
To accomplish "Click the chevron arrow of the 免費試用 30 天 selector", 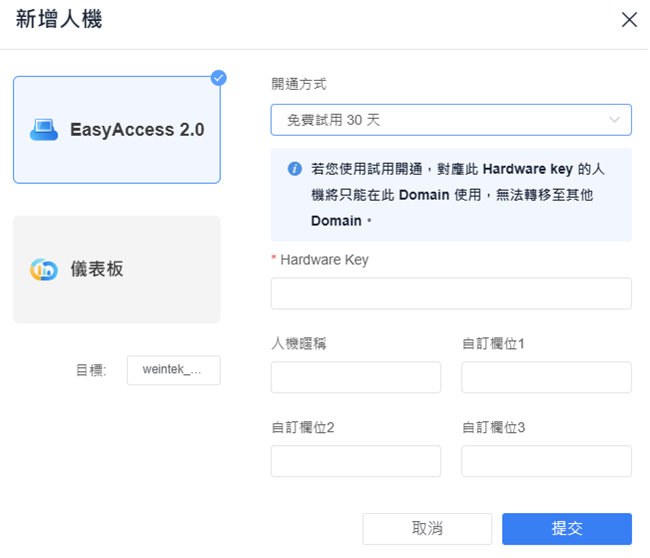I will 614,120.
